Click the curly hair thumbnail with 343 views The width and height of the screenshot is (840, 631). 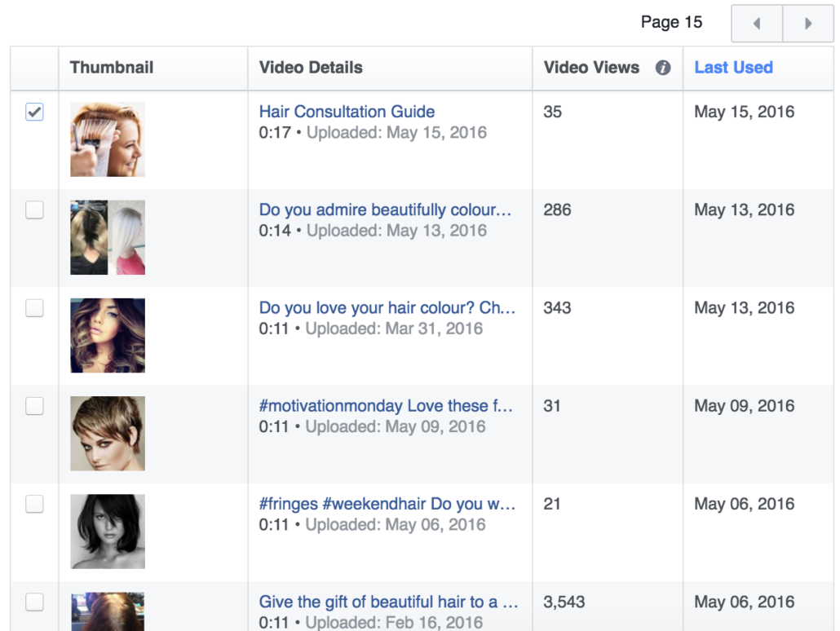tap(108, 335)
